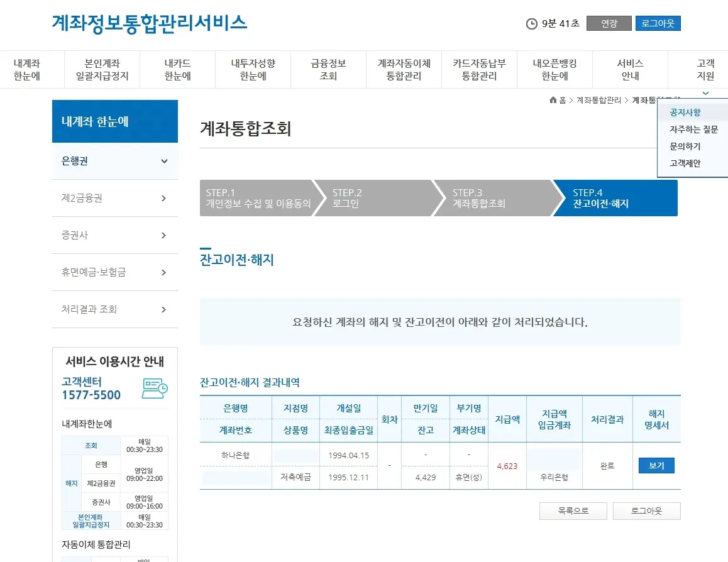Open the 내오픈뱅킹 한눈에 menu
This screenshot has height=562, width=728.
coord(555,70)
